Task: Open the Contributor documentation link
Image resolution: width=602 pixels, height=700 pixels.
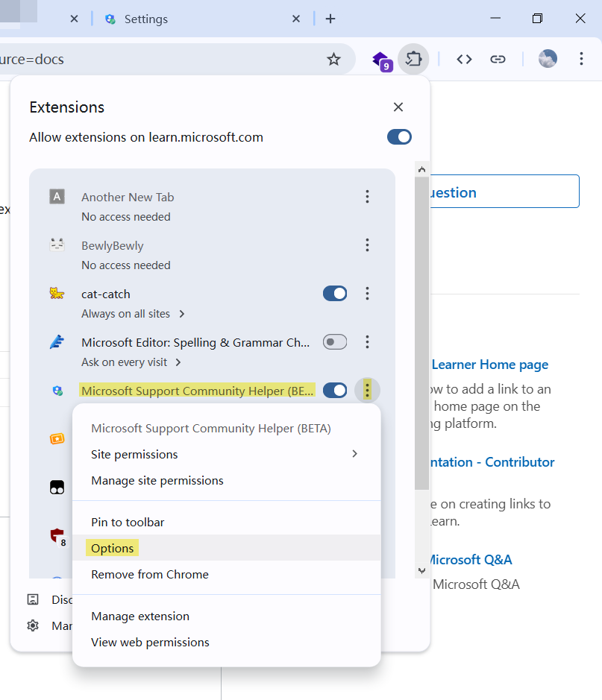Action: 492,462
